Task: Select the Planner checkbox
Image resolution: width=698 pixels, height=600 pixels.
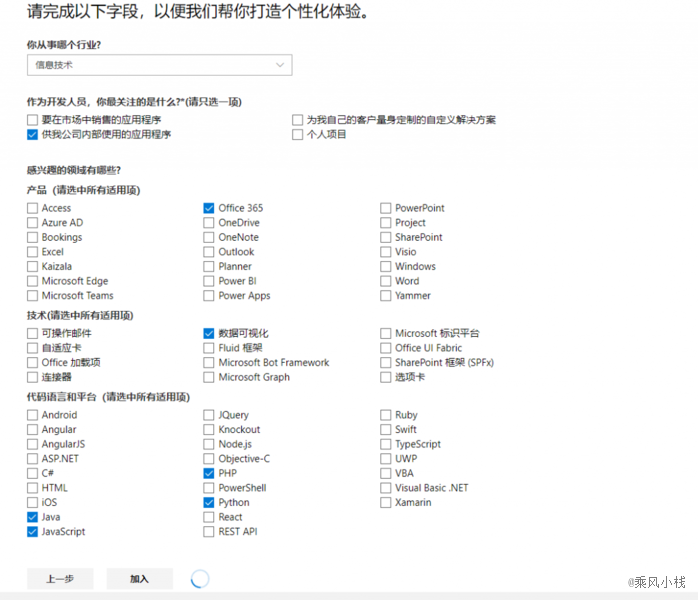Action: tap(208, 267)
